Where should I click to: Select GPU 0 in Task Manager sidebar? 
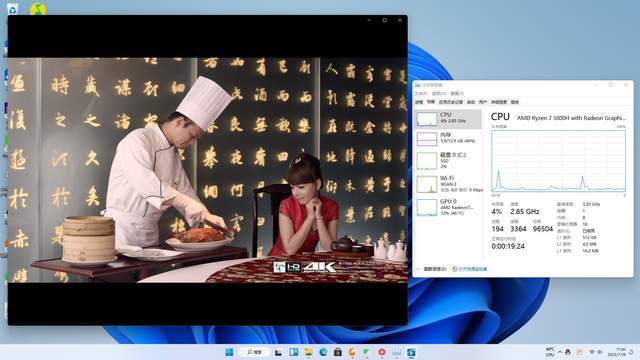pos(448,207)
